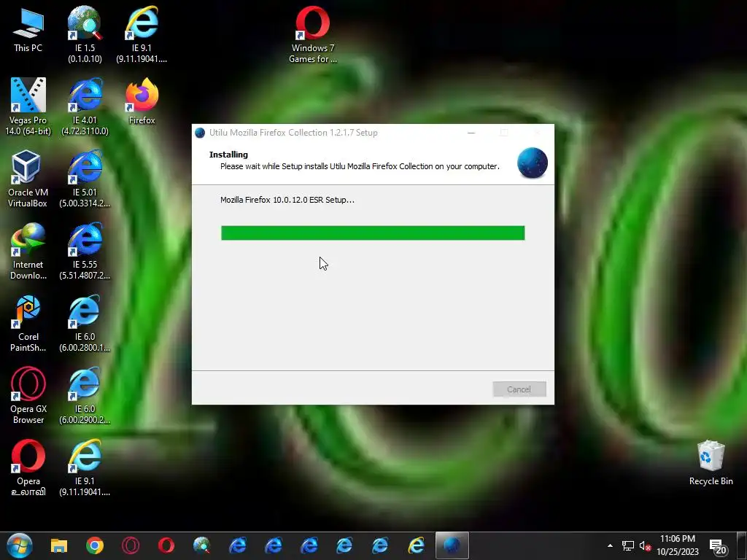Open the IE 6.0 (6.00.2800) shortcut
Screen dimensions: 747x560
click(85, 324)
